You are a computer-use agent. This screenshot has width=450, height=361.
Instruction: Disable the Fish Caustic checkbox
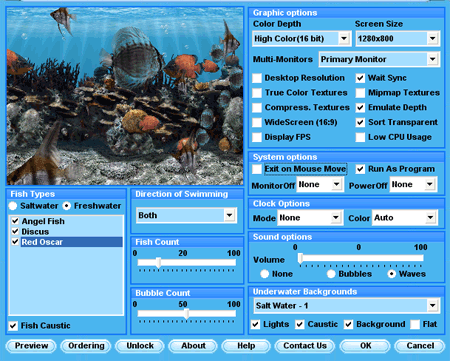(x=13, y=326)
